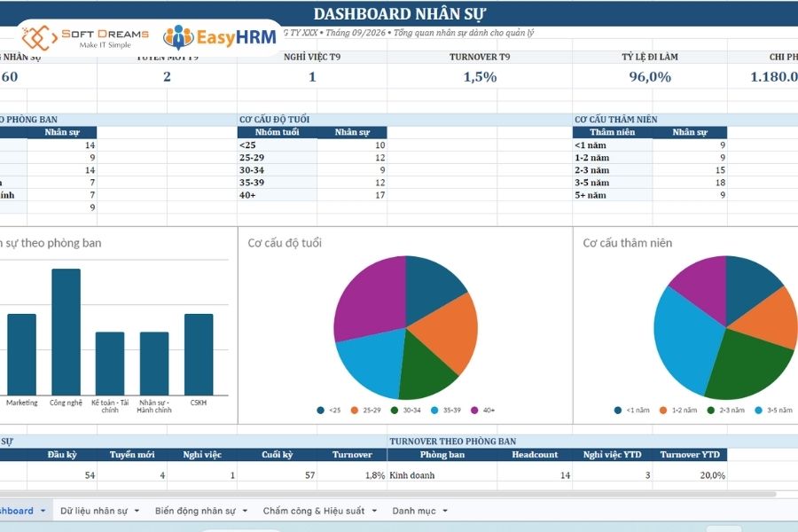Viewport: 798px width, 532px height.
Task: Click the TỶ LỆ ĐI LÀM value 96,0%
Action: tap(650, 77)
